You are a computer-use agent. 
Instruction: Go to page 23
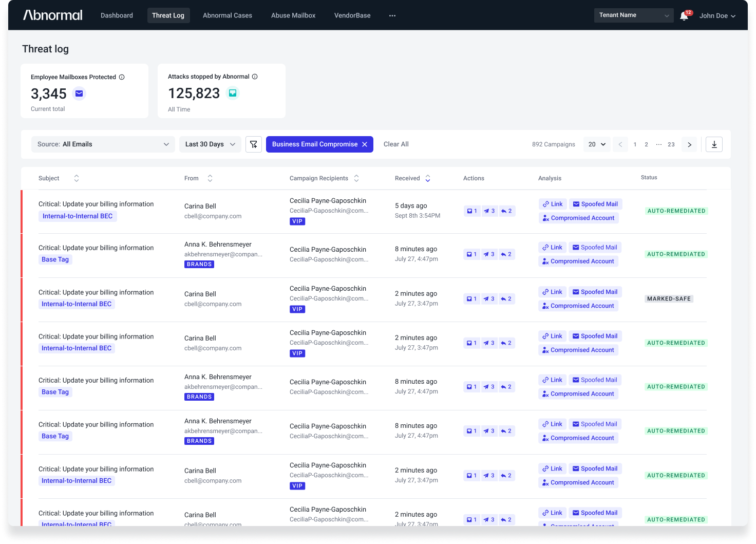[x=671, y=144]
